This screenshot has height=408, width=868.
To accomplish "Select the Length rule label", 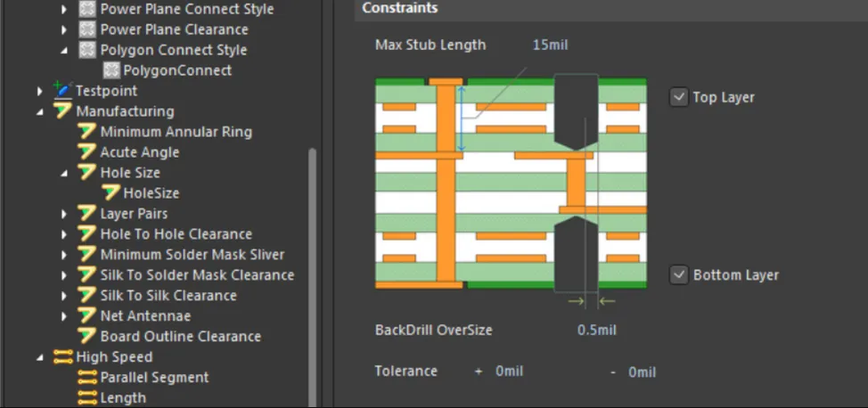I will tap(123, 397).
